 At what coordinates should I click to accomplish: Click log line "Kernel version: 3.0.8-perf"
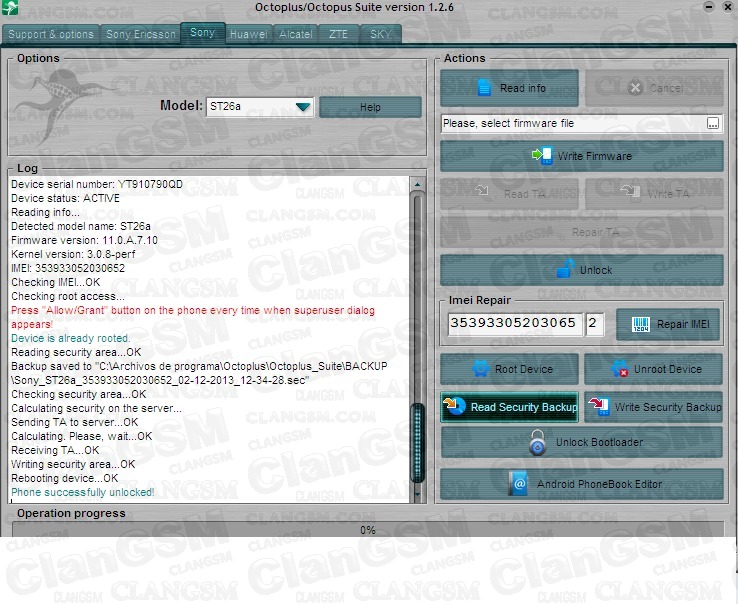(x=73, y=254)
